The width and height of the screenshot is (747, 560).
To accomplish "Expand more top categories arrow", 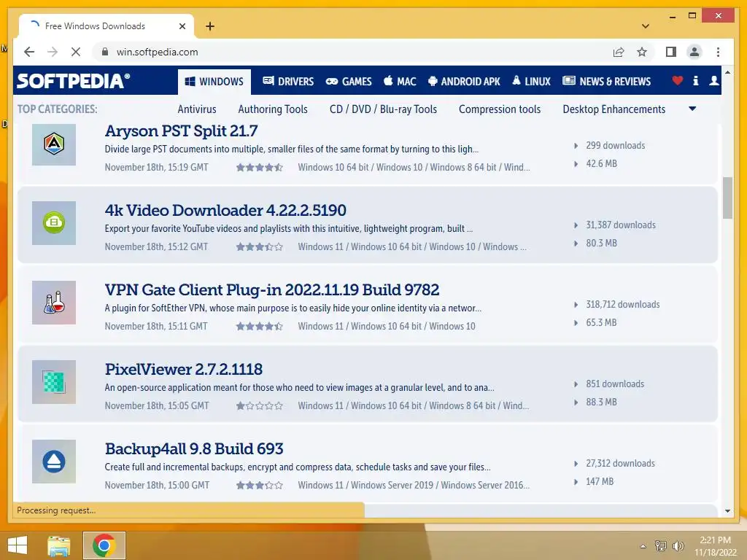I will (693, 109).
